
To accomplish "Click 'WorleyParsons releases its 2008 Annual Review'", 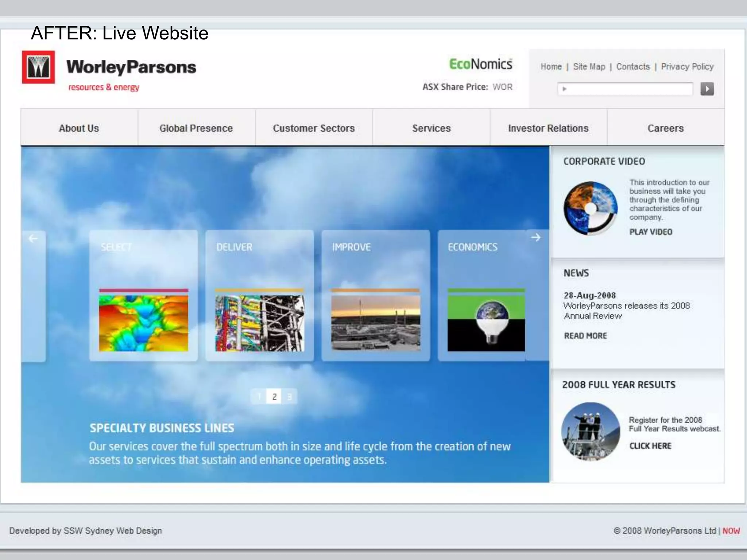I will click(x=627, y=311).
